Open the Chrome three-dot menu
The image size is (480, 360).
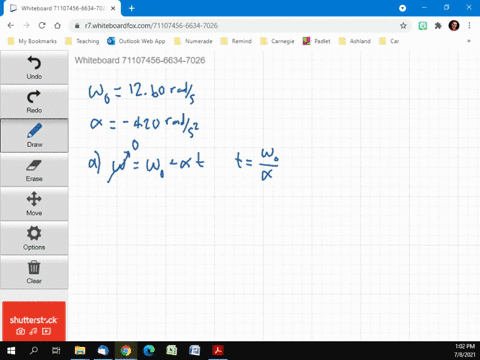pos(469,26)
